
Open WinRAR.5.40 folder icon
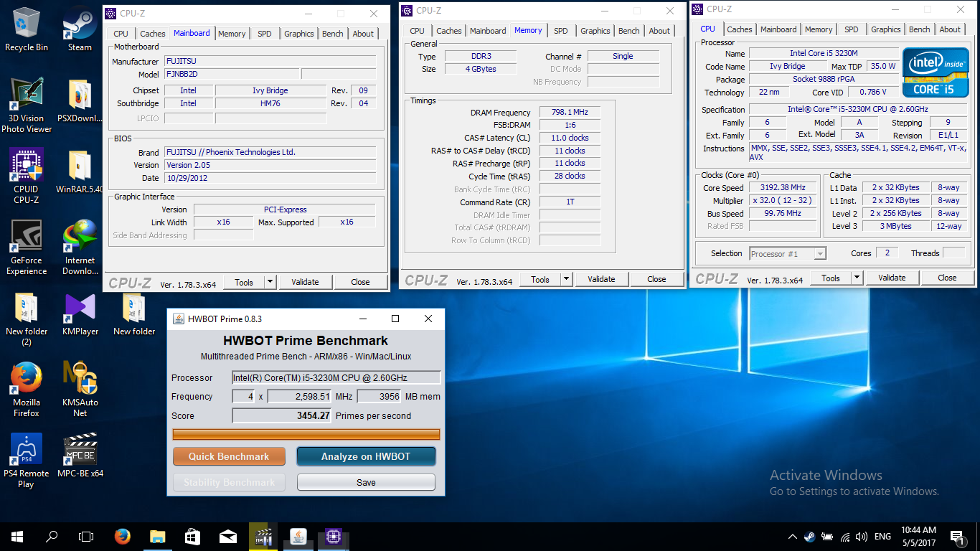click(x=80, y=171)
